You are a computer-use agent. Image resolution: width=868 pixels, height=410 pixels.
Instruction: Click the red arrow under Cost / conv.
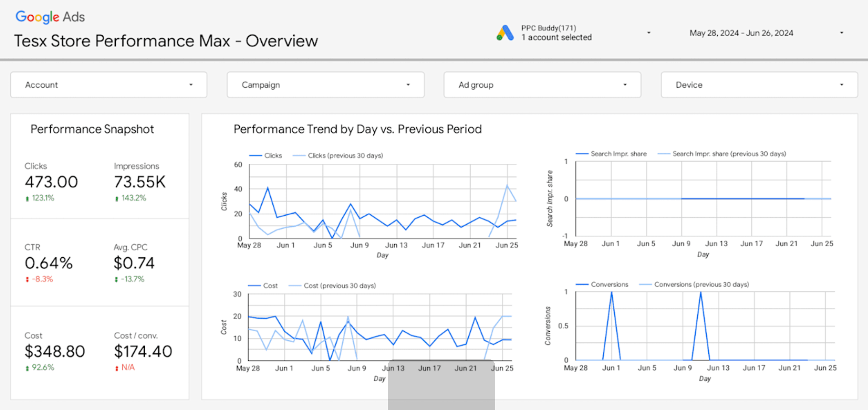click(x=117, y=368)
